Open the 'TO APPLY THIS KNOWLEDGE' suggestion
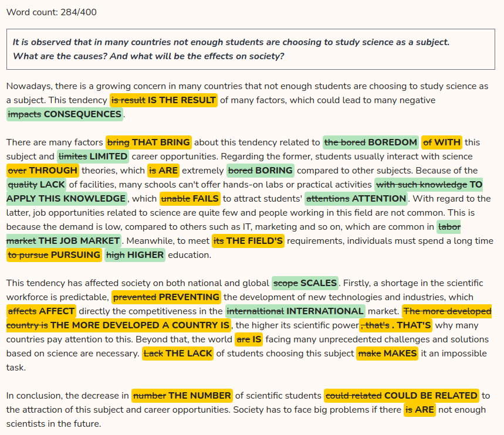 pyautogui.click(x=66, y=199)
